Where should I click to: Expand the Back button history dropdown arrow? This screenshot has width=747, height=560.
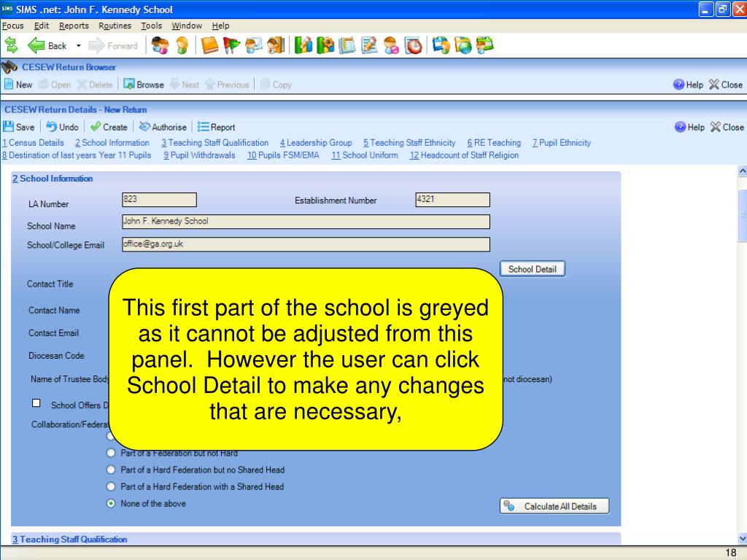[79, 46]
